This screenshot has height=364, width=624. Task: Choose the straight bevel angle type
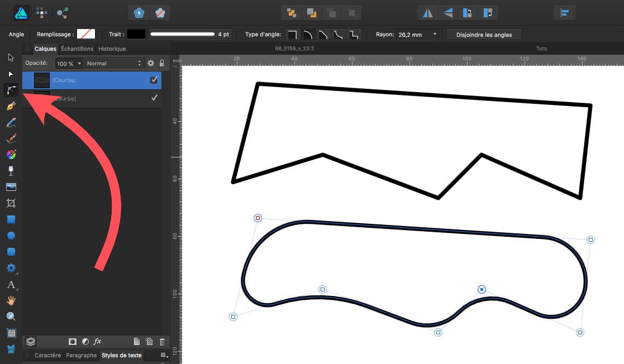pos(323,35)
